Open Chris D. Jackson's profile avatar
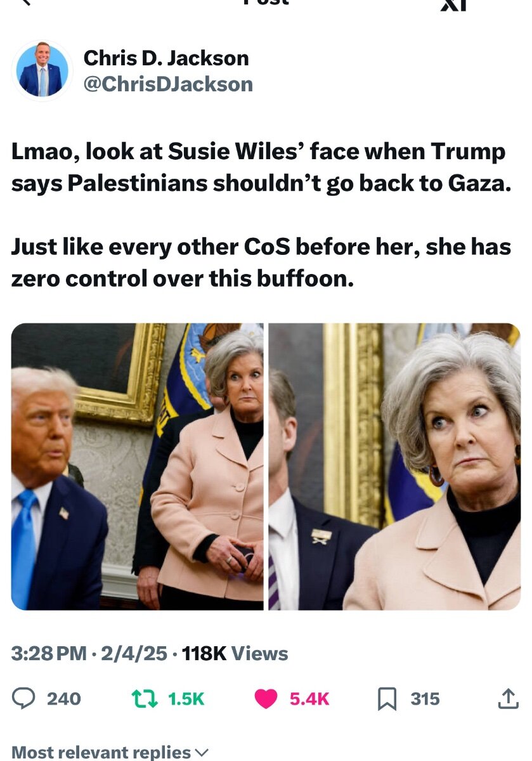The width and height of the screenshot is (532, 761). click(42, 71)
